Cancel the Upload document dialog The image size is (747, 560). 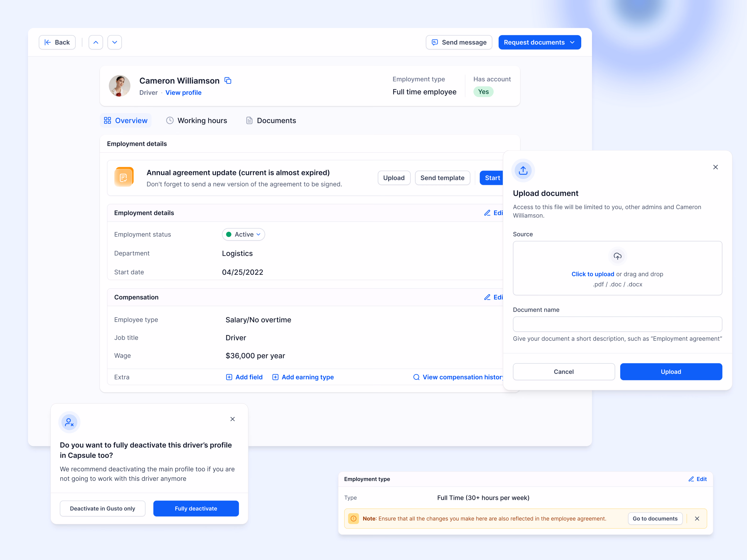(x=564, y=372)
